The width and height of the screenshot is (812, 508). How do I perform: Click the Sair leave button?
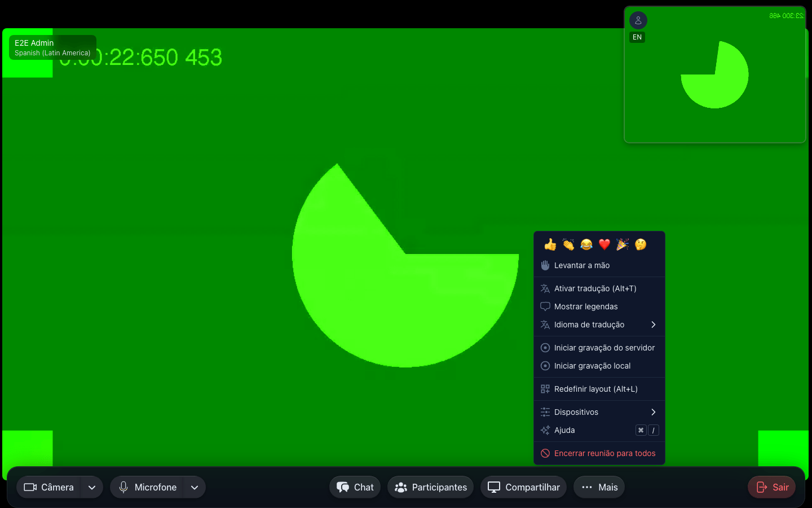(x=772, y=487)
